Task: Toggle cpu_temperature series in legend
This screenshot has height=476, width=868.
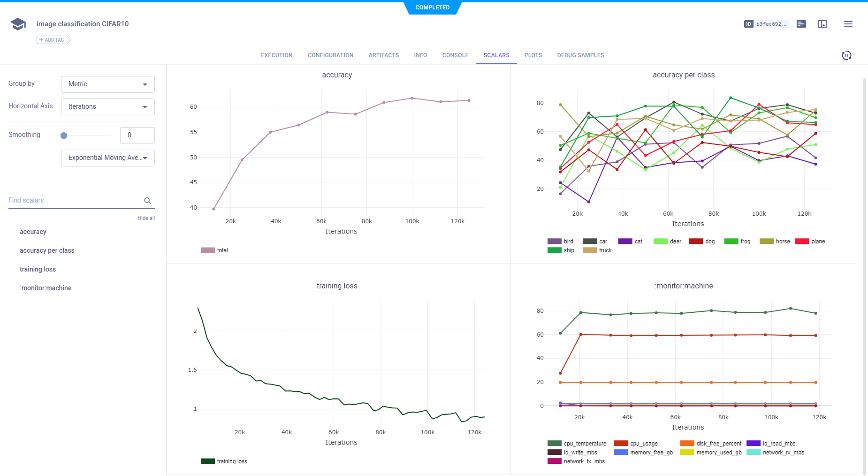Action: 577,444
